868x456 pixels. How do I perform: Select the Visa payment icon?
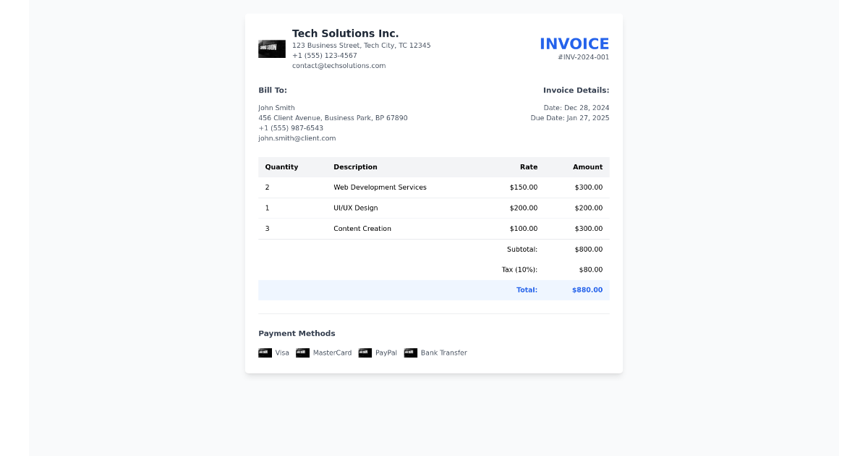pos(265,352)
